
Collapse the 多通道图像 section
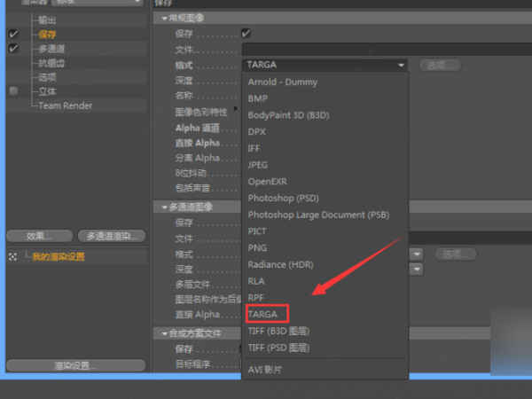point(165,207)
